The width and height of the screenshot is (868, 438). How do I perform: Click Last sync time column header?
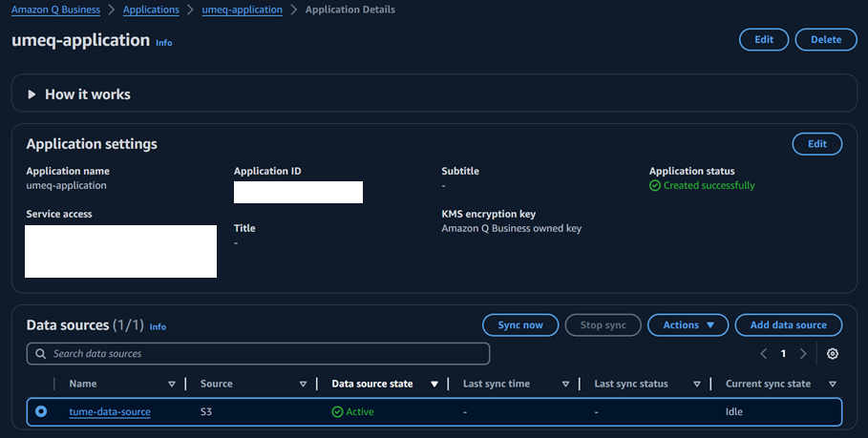497,384
